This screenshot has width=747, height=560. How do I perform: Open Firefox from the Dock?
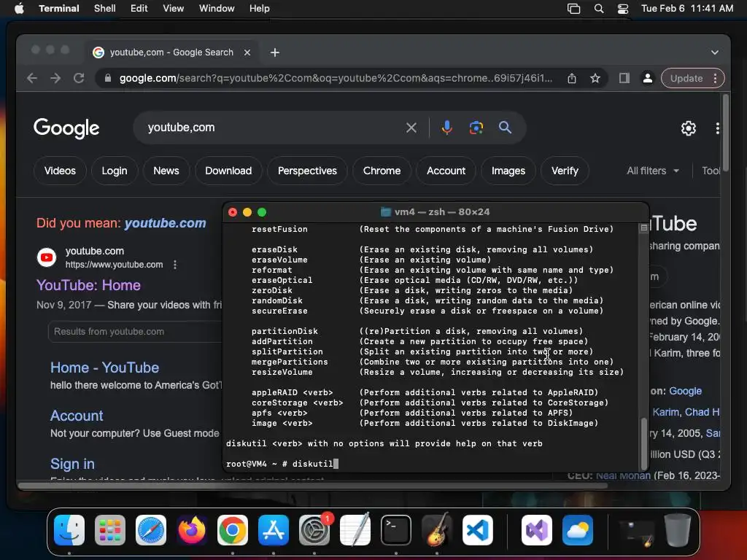click(192, 530)
